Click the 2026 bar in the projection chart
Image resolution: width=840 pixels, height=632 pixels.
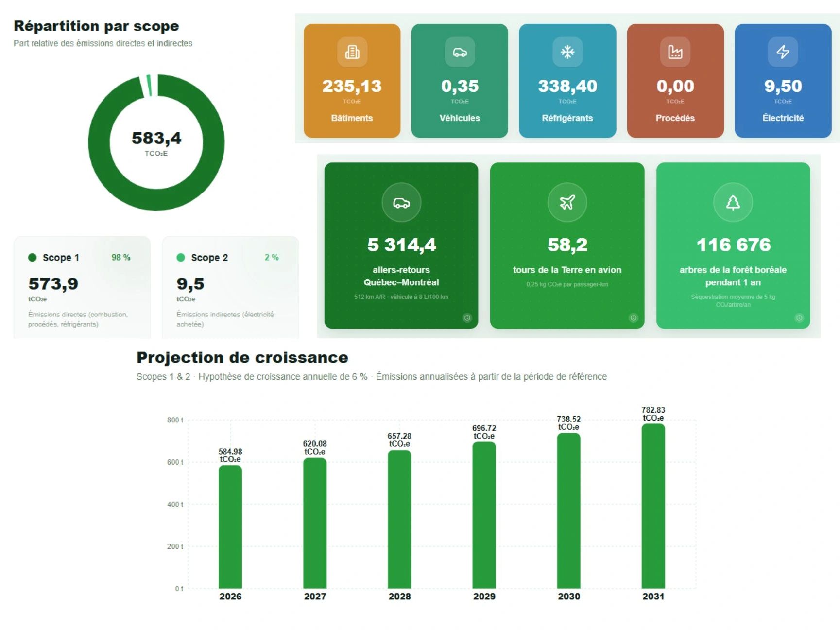pos(230,527)
